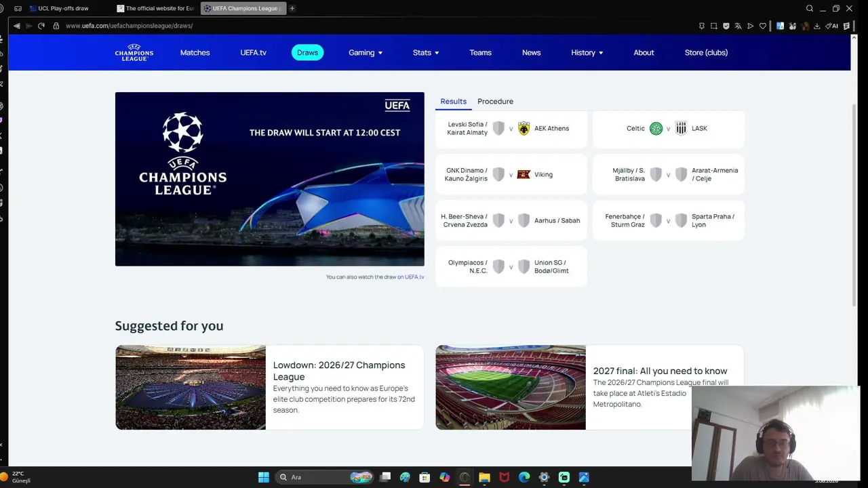Open File Explorer from taskbar

pyautogui.click(x=484, y=477)
